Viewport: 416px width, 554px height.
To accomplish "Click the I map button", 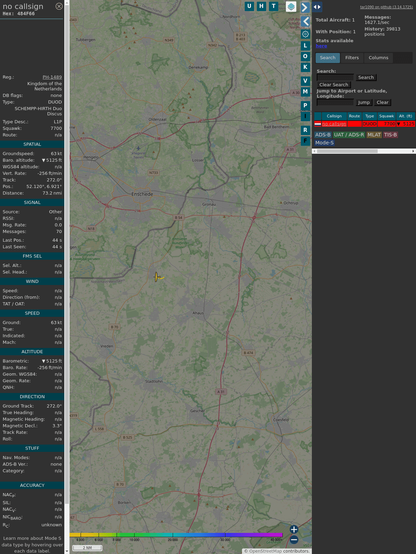I will click(305, 116).
